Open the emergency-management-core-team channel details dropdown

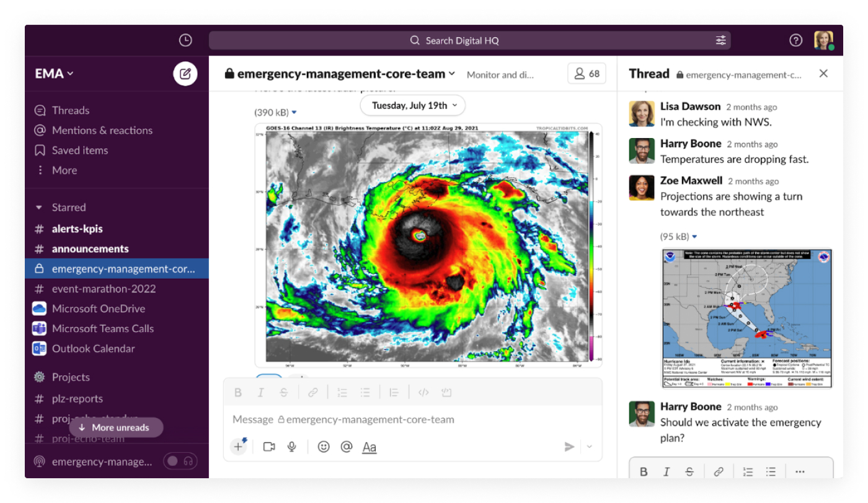(452, 74)
